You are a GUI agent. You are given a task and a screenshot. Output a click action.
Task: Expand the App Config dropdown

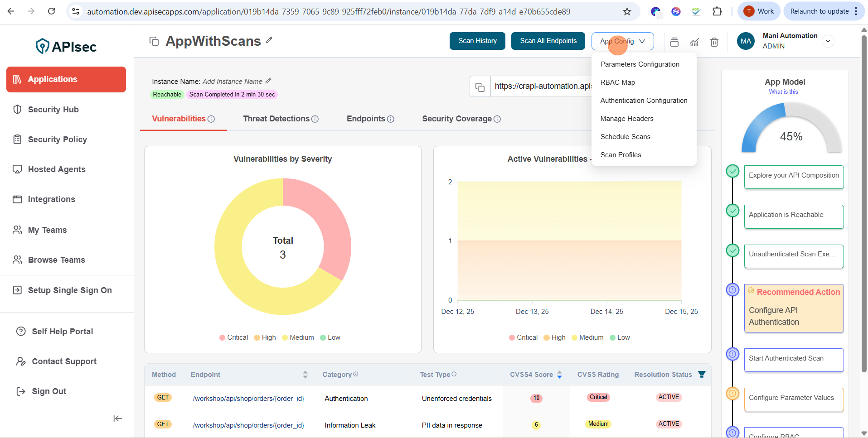coord(622,41)
